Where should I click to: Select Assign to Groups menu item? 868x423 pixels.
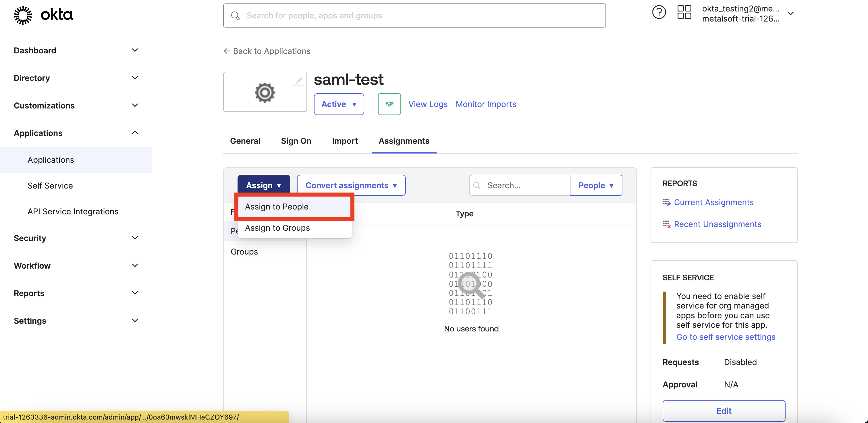[x=294, y=228]
